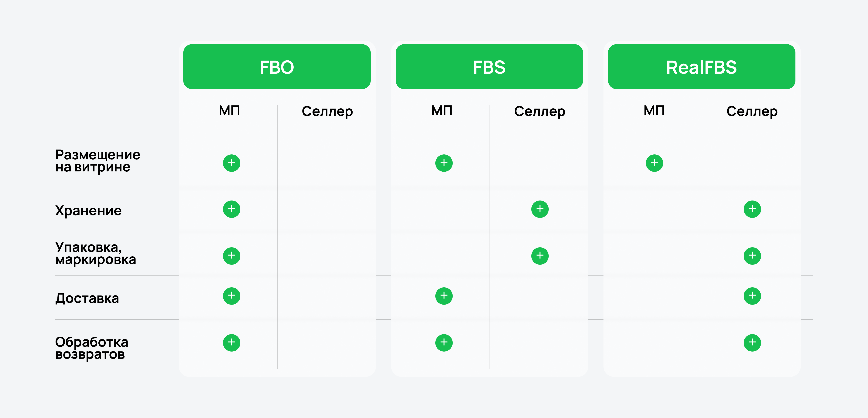Select the Хранение row label
The width and height of the screenshot is (868, 418).
click(x=88, y=211)
